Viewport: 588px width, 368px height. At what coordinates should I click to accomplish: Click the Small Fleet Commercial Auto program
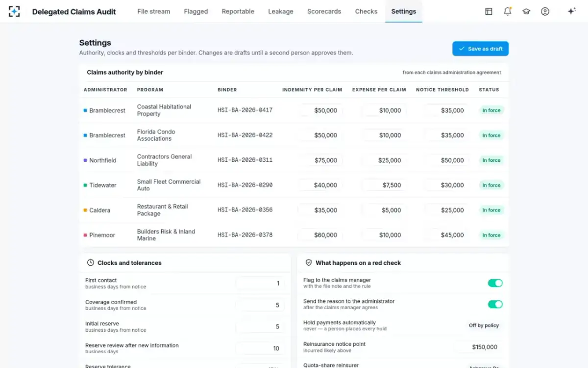(169, 185)
